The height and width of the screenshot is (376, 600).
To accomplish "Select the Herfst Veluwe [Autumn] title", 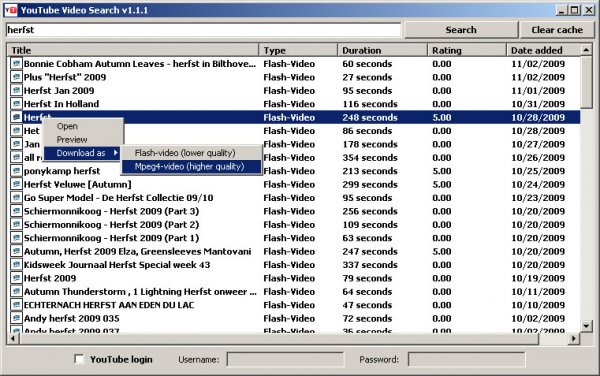I will click(x=77, y=184).
